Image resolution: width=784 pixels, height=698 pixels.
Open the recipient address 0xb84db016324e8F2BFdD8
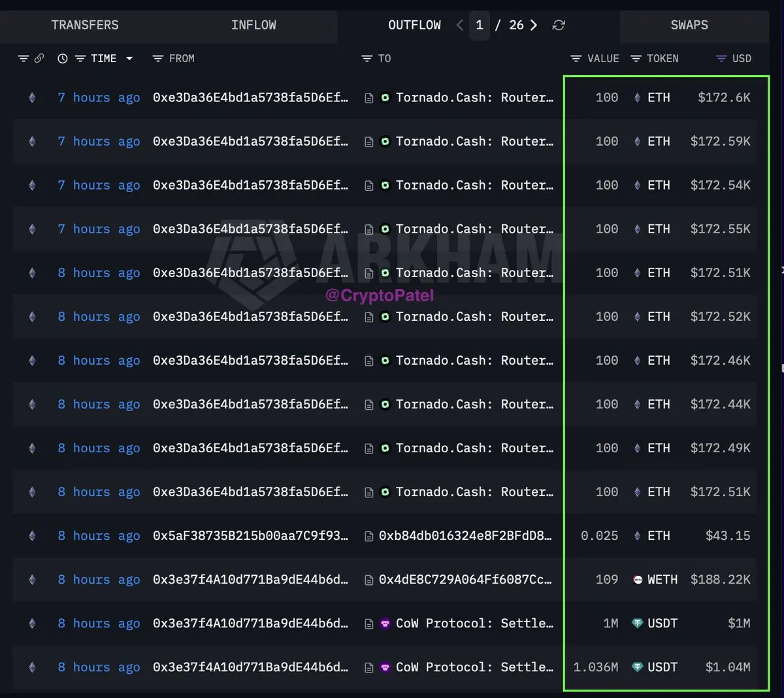(465, 536)
